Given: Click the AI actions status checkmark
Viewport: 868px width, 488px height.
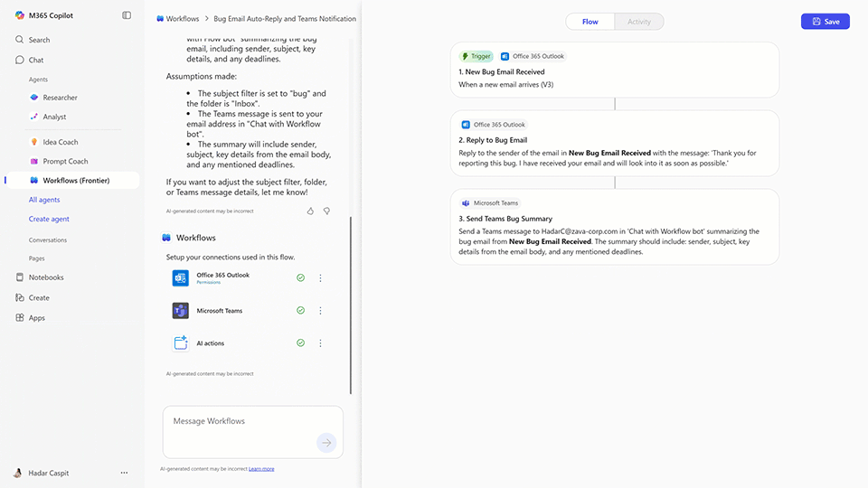Looking at the screenshot, I should (300, 343).
